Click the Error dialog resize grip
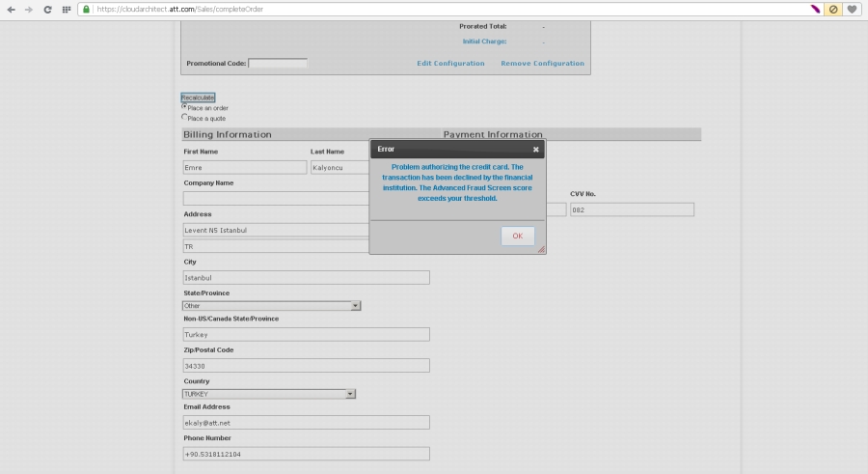The image size is (868, 474). click(541, 249)
